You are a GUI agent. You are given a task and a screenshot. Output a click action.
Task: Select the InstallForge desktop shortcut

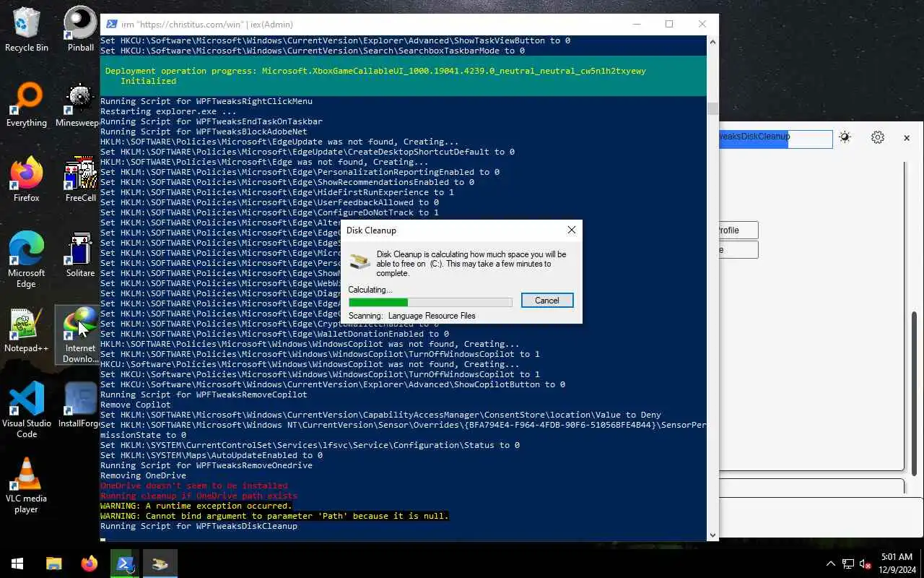(x=79, y=406)
